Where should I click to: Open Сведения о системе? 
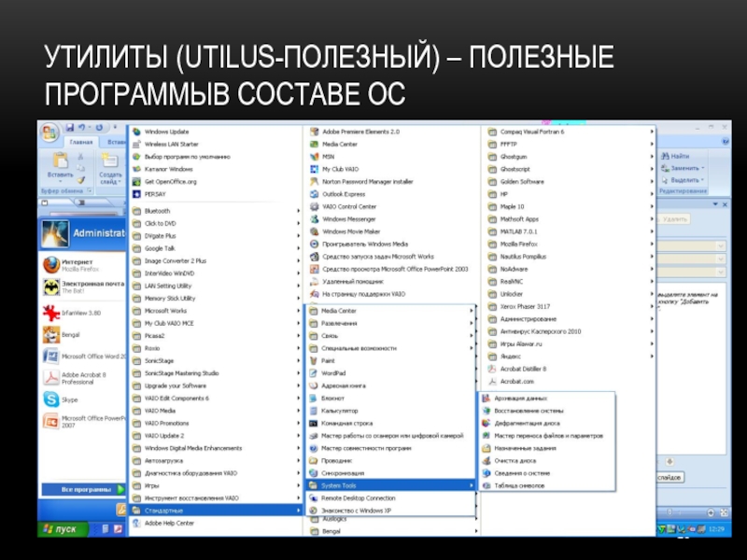(x=522, y=473)
